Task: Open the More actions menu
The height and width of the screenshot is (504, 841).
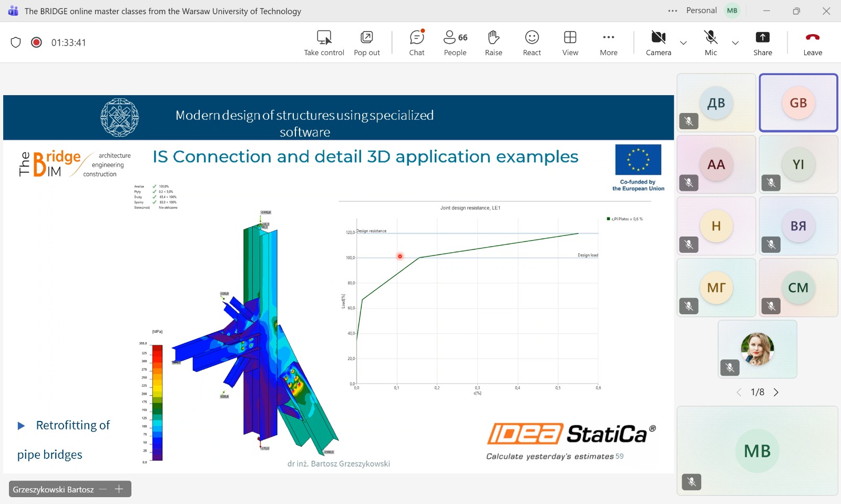Action: click(608, 43)
